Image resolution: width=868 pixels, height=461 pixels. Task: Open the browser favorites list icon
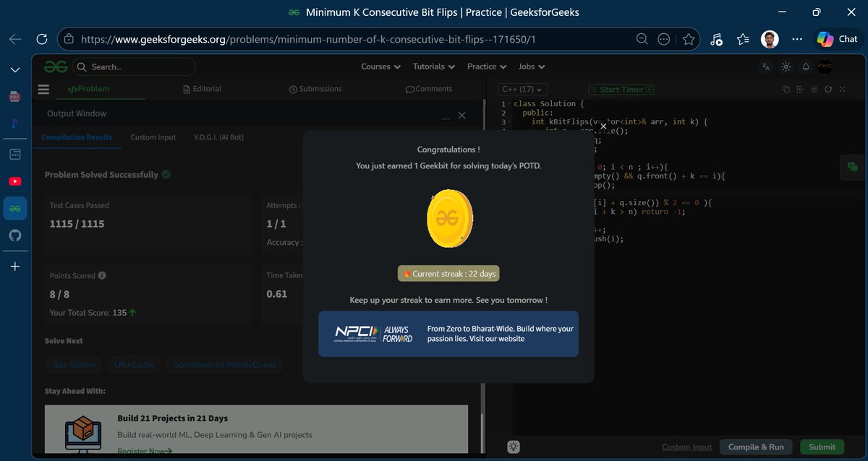point(743,39)
